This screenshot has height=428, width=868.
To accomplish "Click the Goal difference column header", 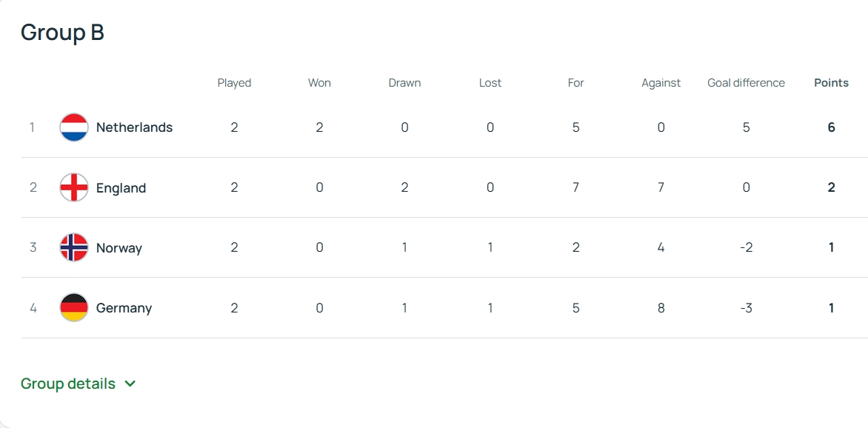I will pos(746,83).
